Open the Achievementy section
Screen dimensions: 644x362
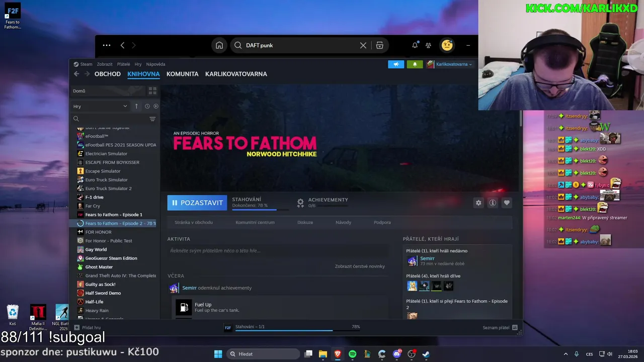click(x=322, y=202)
